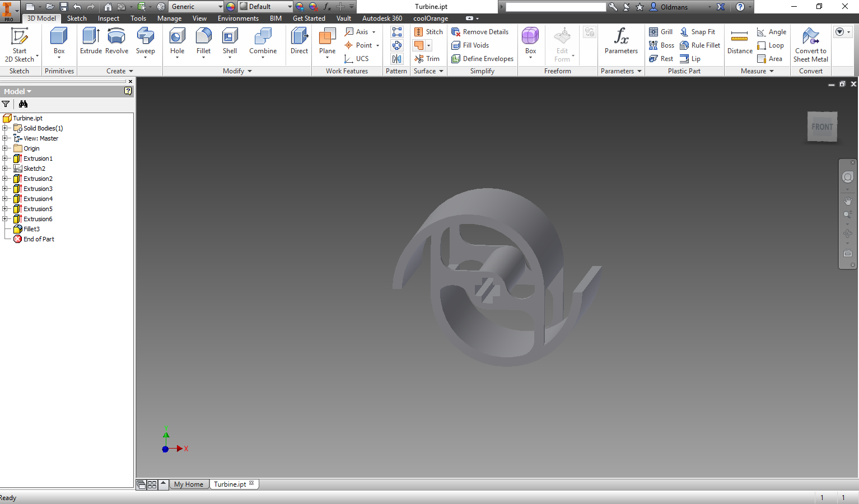Click the Pan hand tool in navigation bar
Screen dimensions: 859x504
click(848, 200)
